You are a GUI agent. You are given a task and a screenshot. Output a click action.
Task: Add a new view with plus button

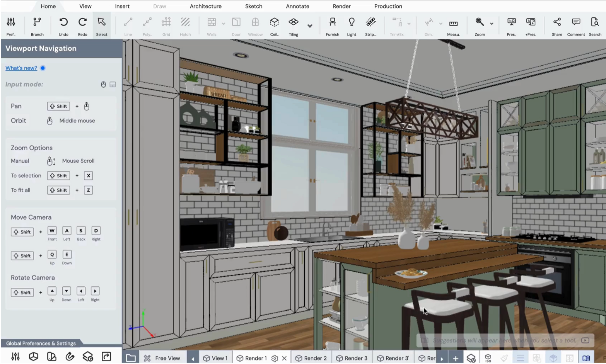pos(455,358)
